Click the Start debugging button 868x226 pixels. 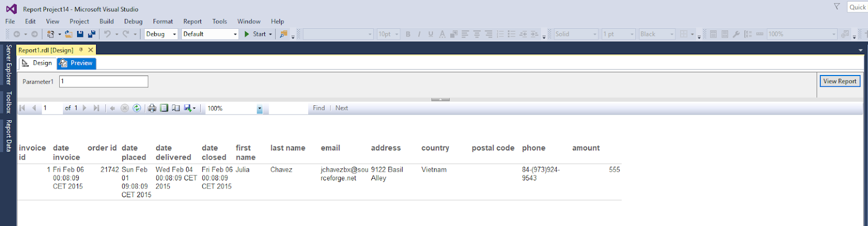(255, 34)
